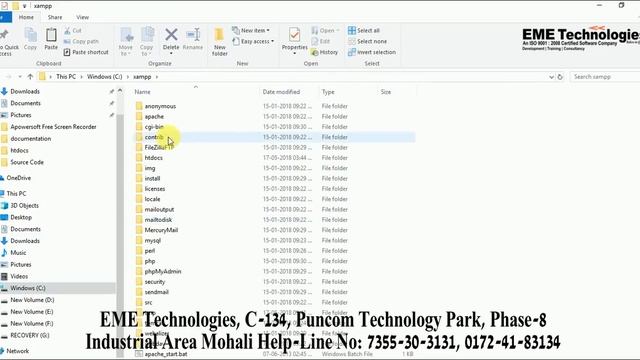
Task: Open the Properties icon in ribbon
Action: point(294,35)
